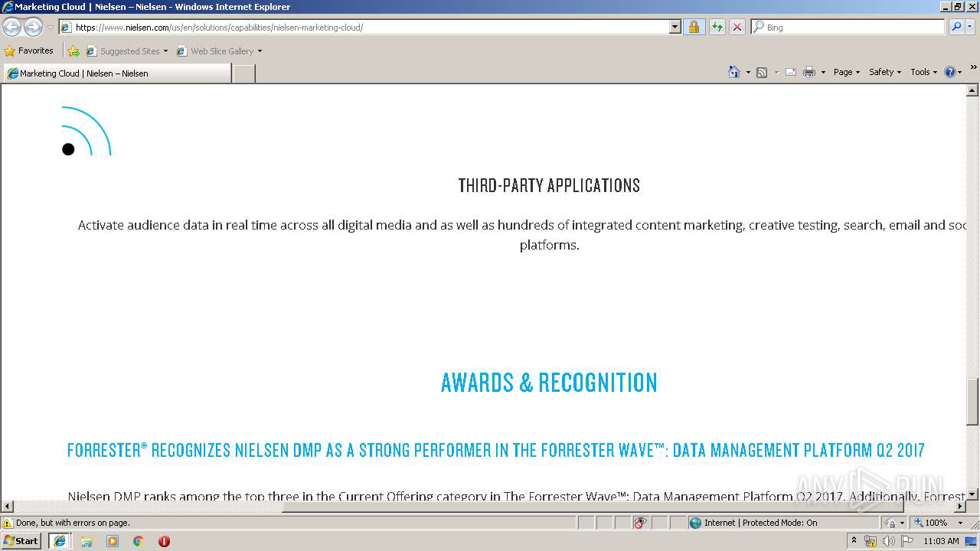Screen dimensions: 980x551
Task: Click the taskbar clock showing 11:03 AM
Action: click(x=941, y=541)
